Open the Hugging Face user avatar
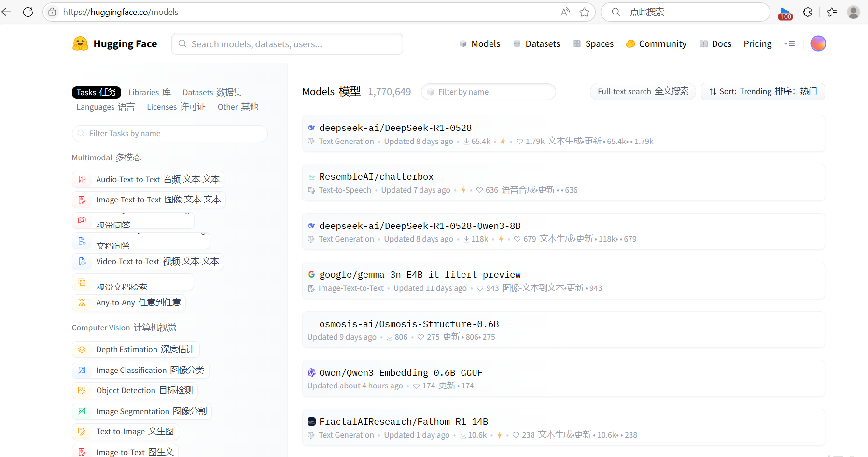Screen dimensions: 868x457 pos(818,43)
